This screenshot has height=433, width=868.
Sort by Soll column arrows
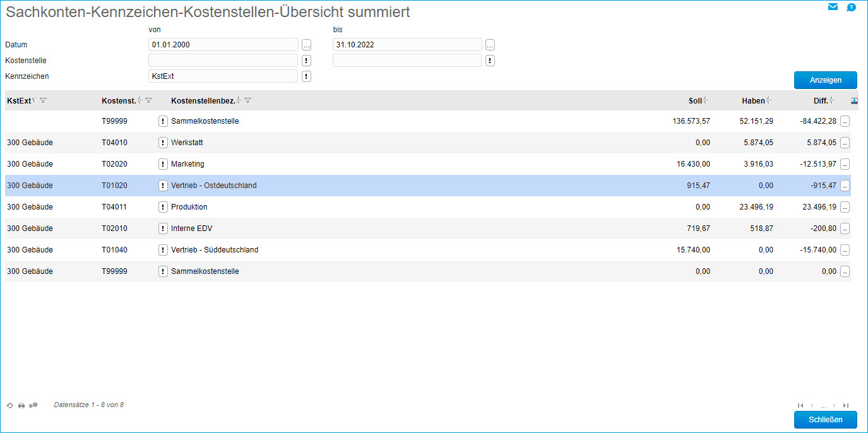tap(706, 100)
